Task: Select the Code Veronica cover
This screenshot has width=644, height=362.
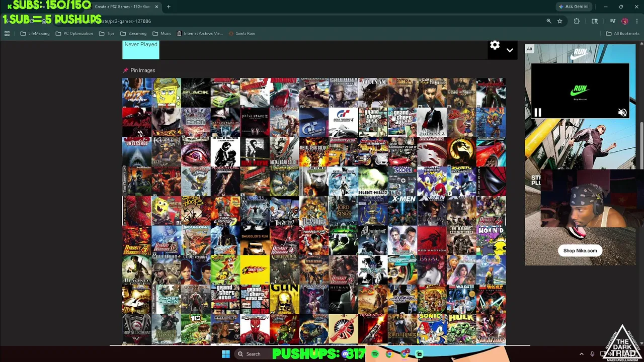Action: click(196, 270)
